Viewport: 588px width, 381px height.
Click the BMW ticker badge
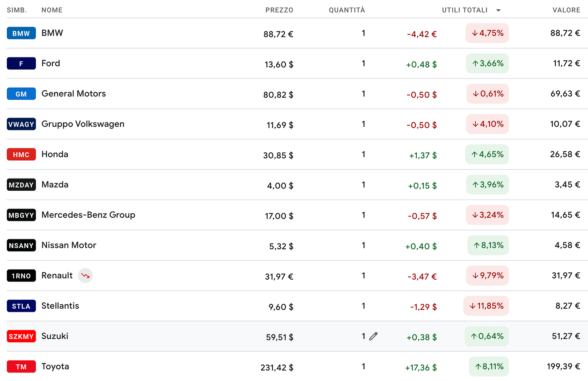21,33
